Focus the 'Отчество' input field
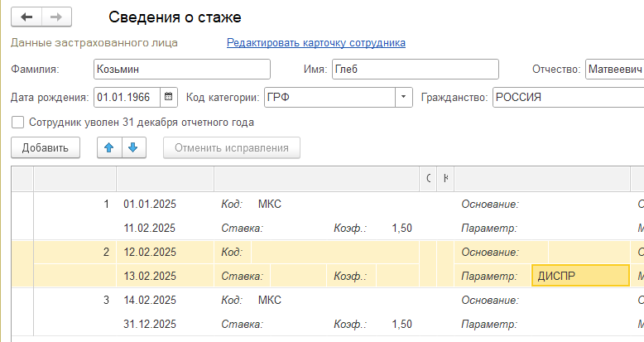The height and width of the screenshot is (342, 644). 613,70
